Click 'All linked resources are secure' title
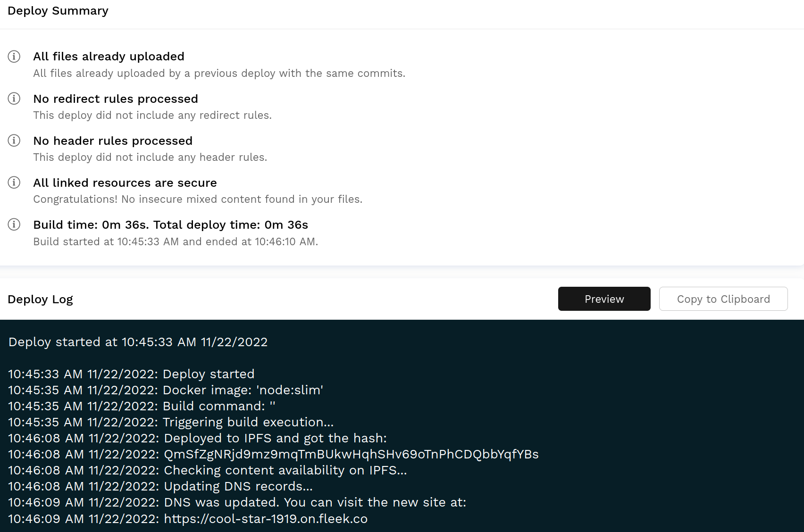804x532 pixels. point(125,183)
